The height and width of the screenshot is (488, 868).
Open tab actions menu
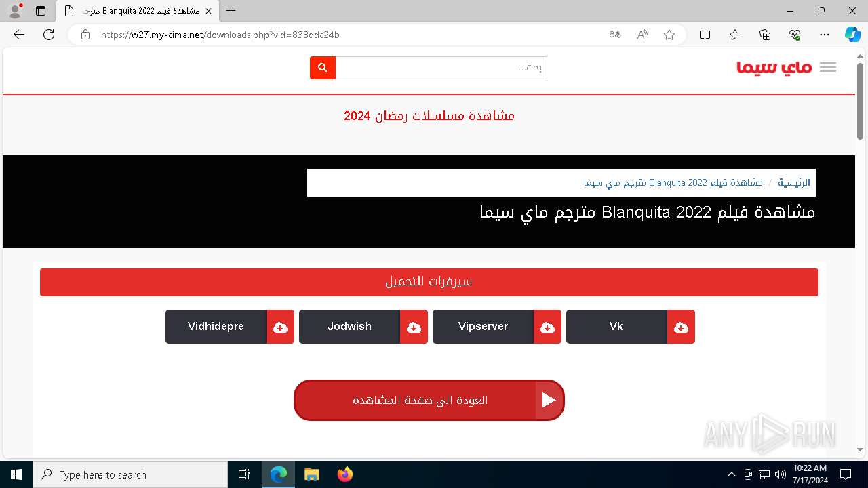click(x=41, y=11)
